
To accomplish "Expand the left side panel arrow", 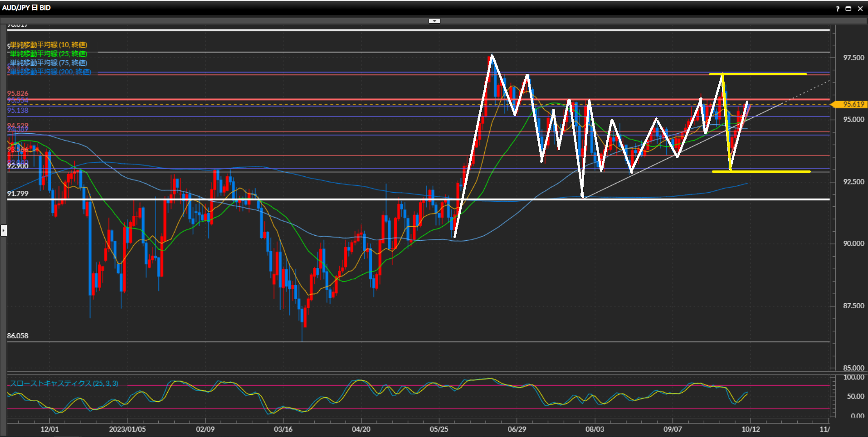I will pyautogui.click(x=4, y=231).
